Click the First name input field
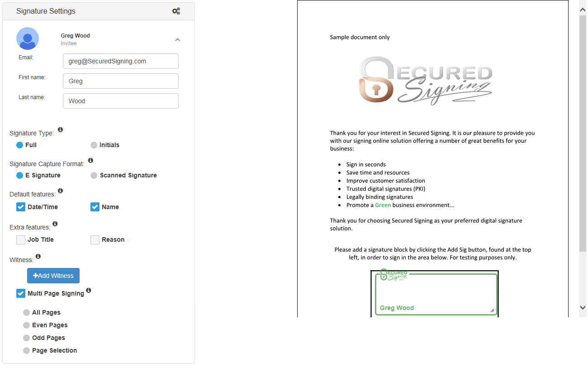This screenshot has width=588, height=368. click(x=121, y=81)
